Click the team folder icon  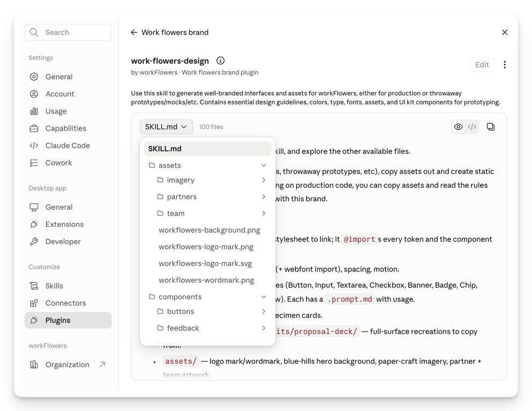160,213
